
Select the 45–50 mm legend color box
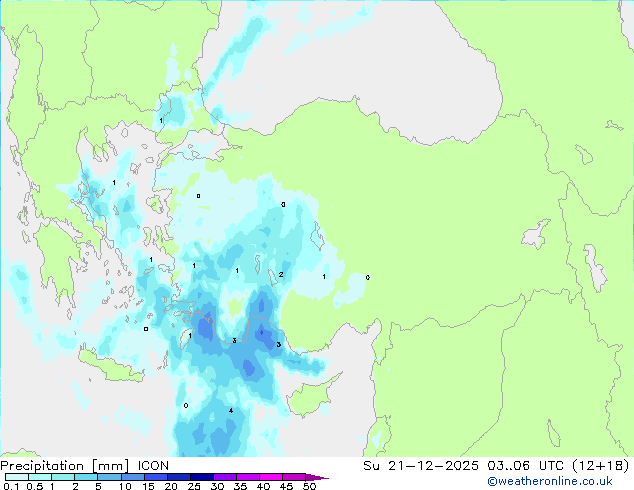coord(294,477)
